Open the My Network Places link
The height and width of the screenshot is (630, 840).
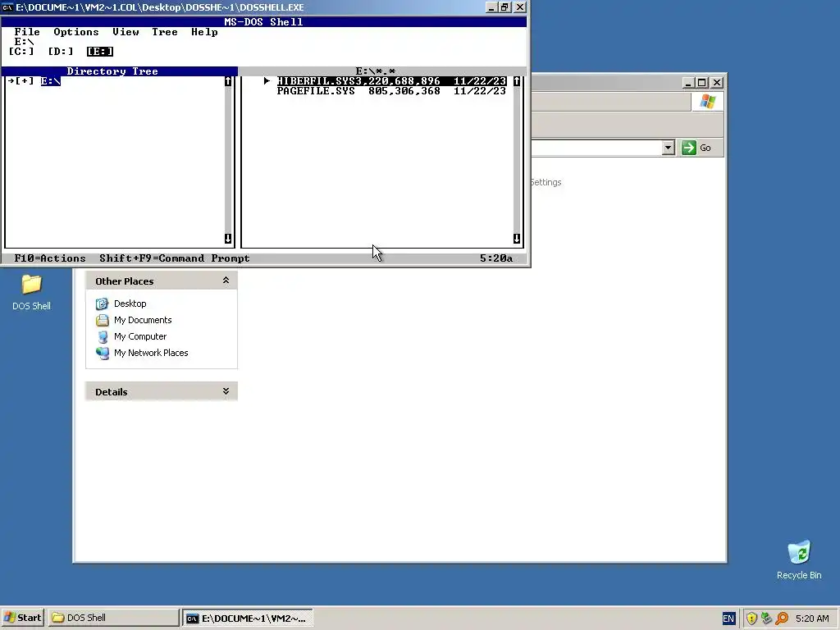[x=151, y=353]
